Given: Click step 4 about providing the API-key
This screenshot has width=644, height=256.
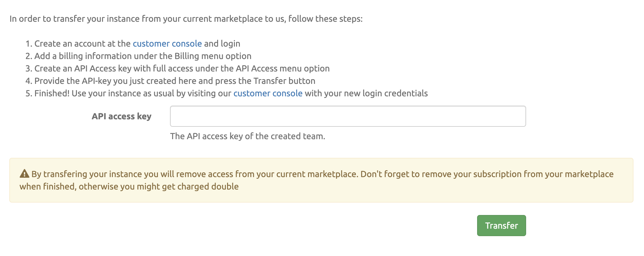Looking at the screenshot, I should (x=175, y=81).
